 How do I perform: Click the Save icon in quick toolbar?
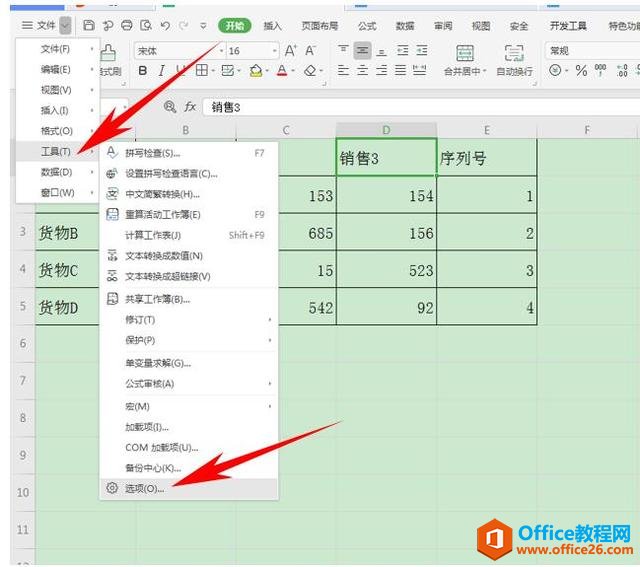click(89, 26)
